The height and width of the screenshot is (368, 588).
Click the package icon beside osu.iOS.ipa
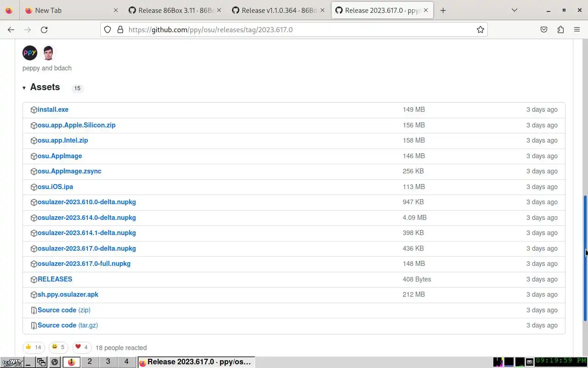click(34, 187)
